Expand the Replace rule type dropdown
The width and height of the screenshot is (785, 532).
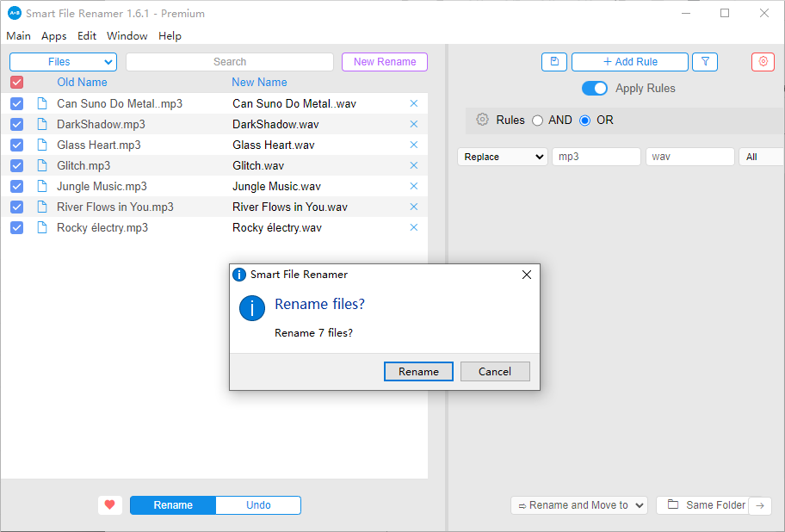pyautogui.click(x=502, y=157)
